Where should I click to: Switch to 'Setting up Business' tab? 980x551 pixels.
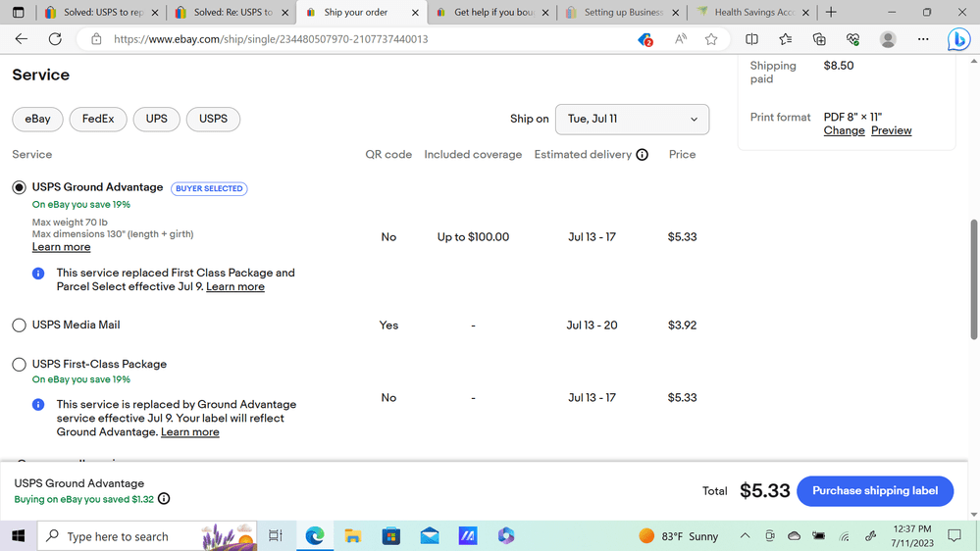coord(623,12)
